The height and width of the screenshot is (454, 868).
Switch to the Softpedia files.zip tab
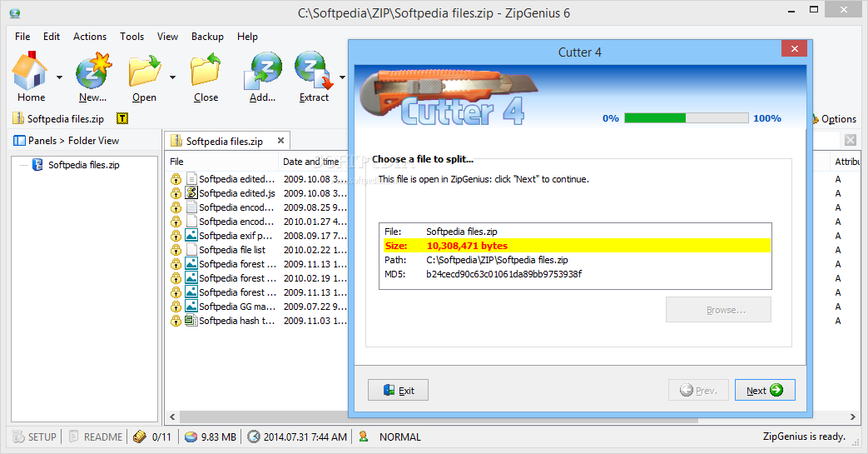[x=224, y=142]
